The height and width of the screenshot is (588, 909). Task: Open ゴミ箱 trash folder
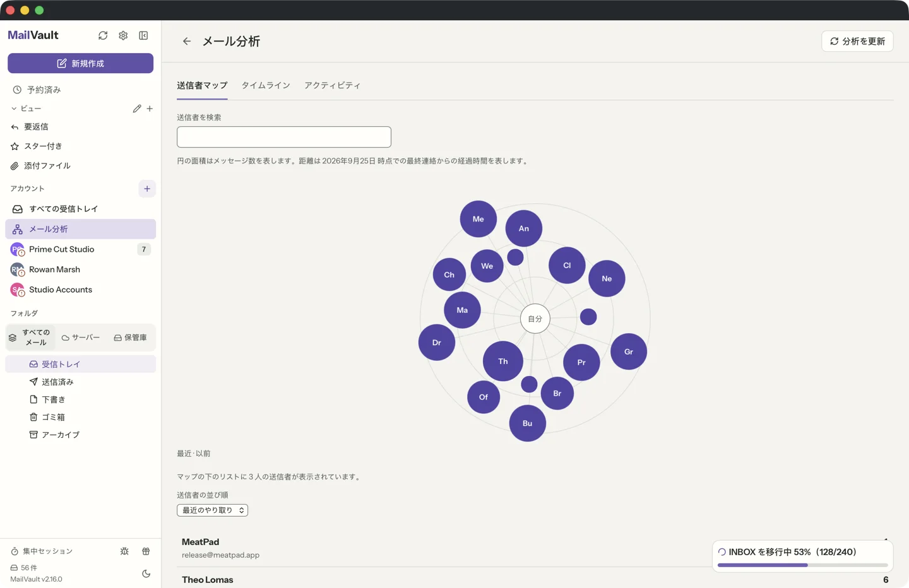point(81,417)
